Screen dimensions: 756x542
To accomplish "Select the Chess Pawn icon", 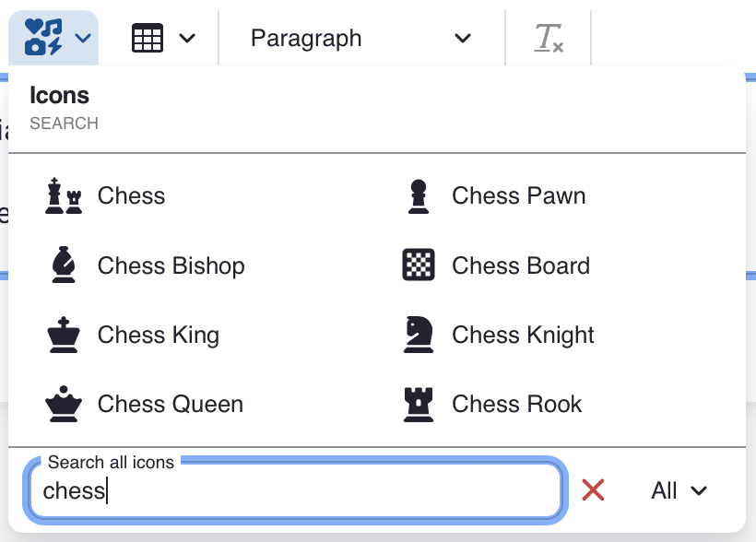I will 419,196.
